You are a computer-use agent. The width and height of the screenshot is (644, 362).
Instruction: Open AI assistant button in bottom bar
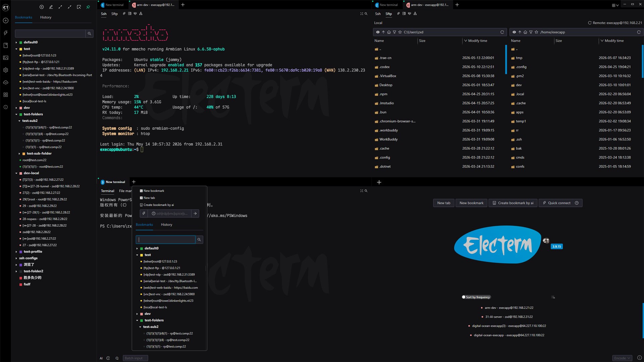tap(101, 358)
